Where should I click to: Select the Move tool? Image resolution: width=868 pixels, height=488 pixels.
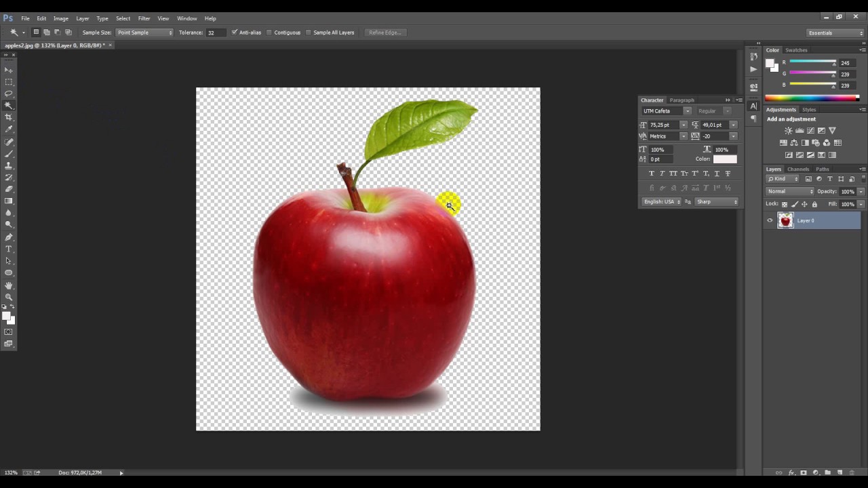[x=9, y=70]
